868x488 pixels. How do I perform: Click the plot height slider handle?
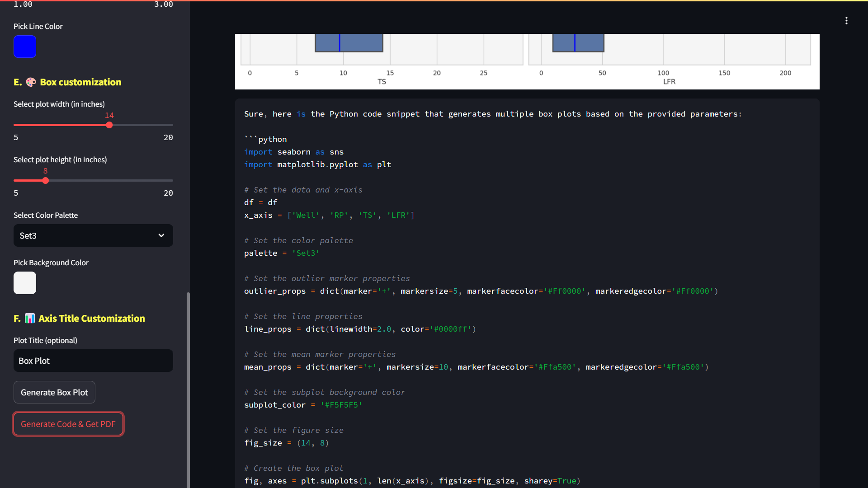point(46,181)
